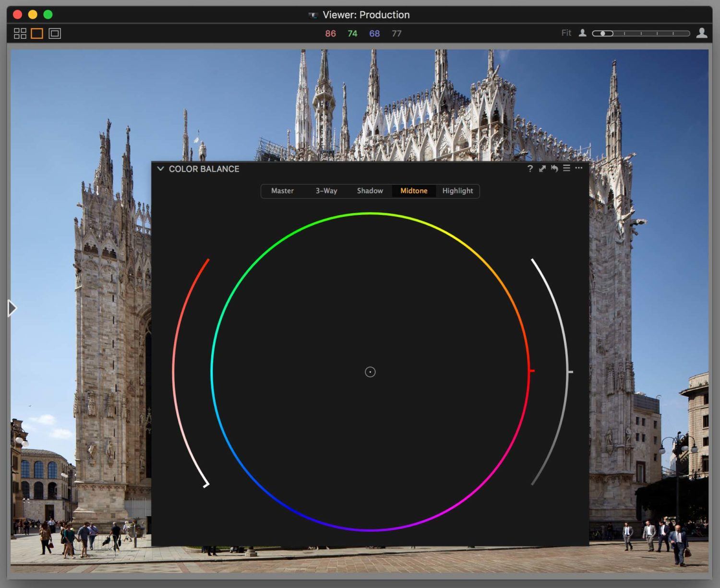Select the Master color wheel mode
Image resolution: width=720 pixels, height=588 pixels.
coord(282,191)
